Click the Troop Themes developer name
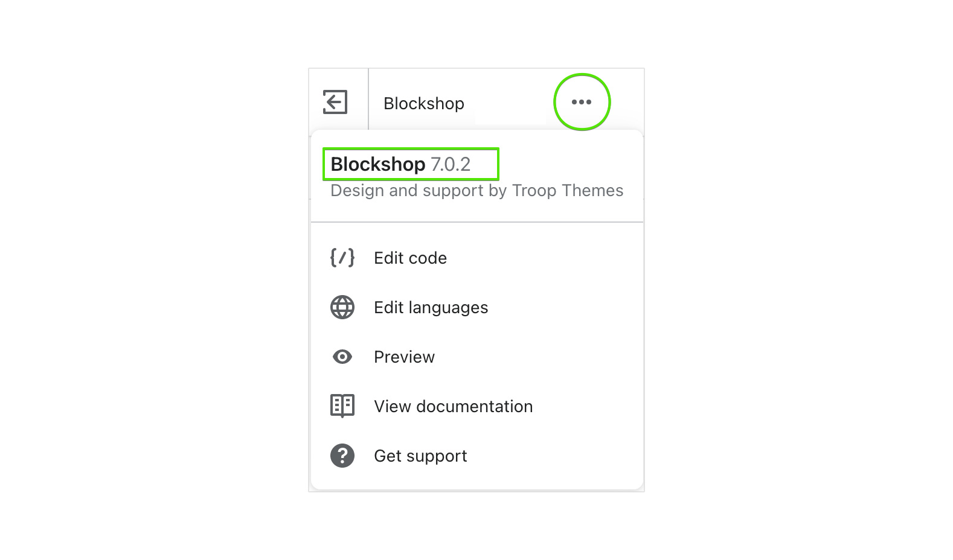This screenshot has height=560, width=953. (x=568, y=191)
